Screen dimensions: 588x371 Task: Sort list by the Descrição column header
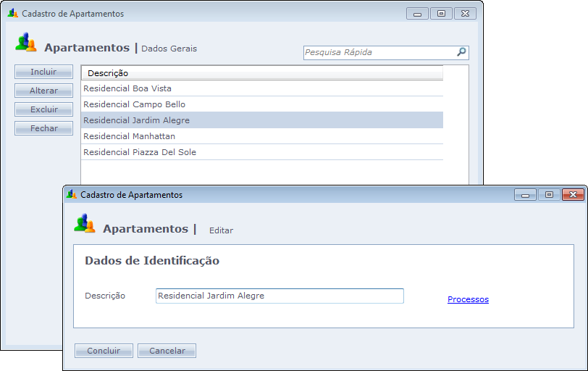point(261,73)
